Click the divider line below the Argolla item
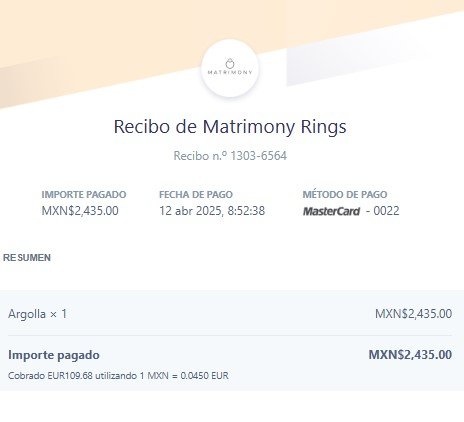This screenshot has width=464, height=422. [x=230, y=335]
